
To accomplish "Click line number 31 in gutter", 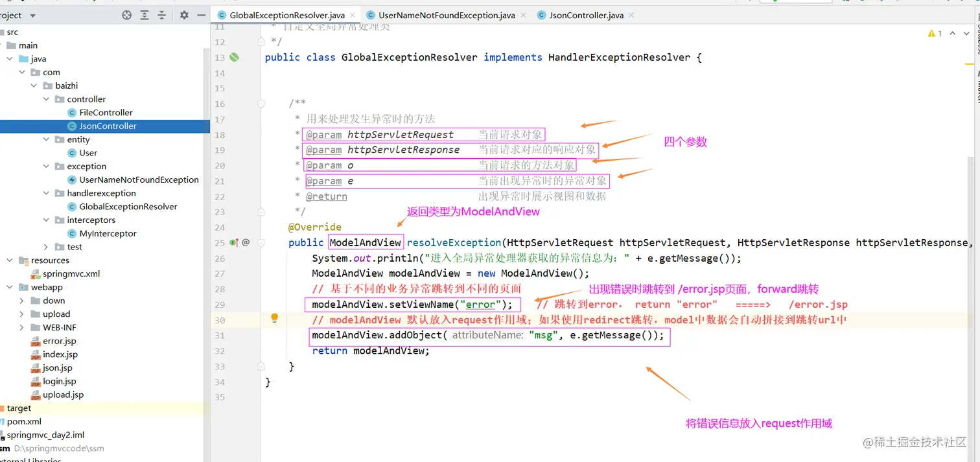I will 219,336.
